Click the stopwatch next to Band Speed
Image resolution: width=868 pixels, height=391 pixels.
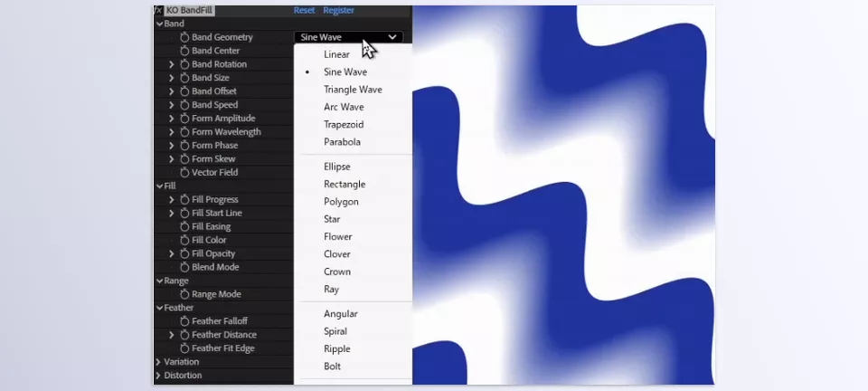pos(184,105)
